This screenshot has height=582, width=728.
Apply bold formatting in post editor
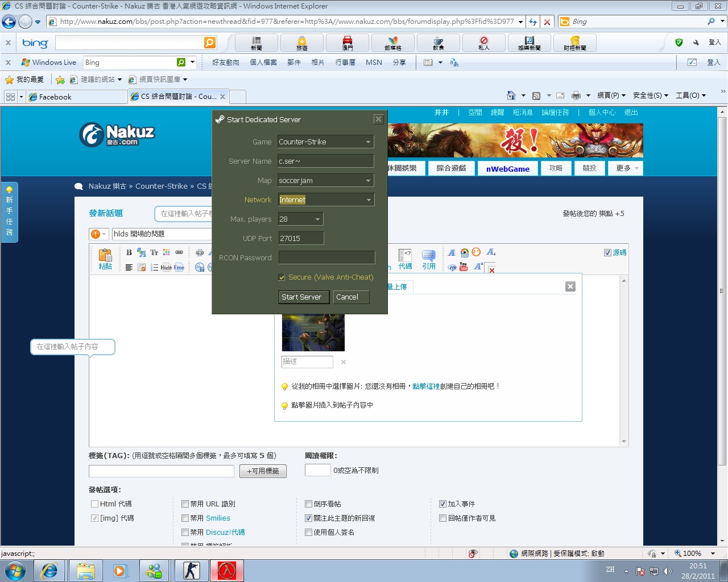tap(129, 253)
